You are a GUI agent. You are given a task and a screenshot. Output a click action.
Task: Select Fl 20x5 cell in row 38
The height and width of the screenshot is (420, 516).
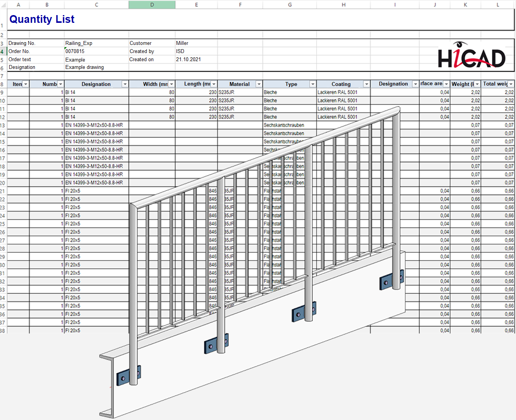tap(96, 331)
